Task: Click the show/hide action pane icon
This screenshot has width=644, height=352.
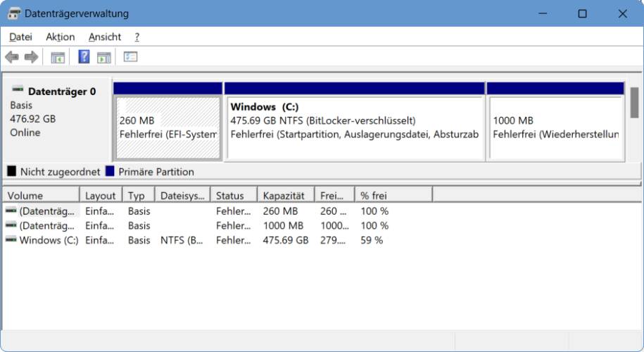Action: pos(104,57)
